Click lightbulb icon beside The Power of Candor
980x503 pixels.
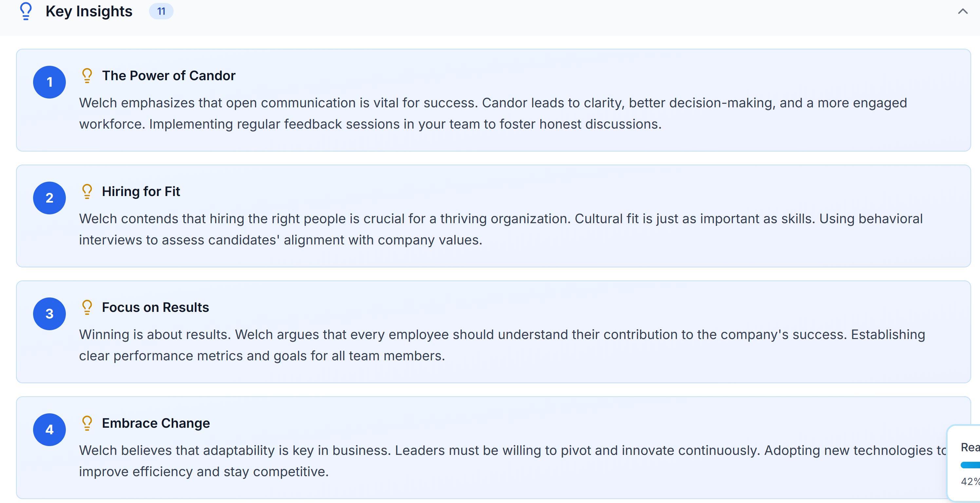[x=87, y=75]
